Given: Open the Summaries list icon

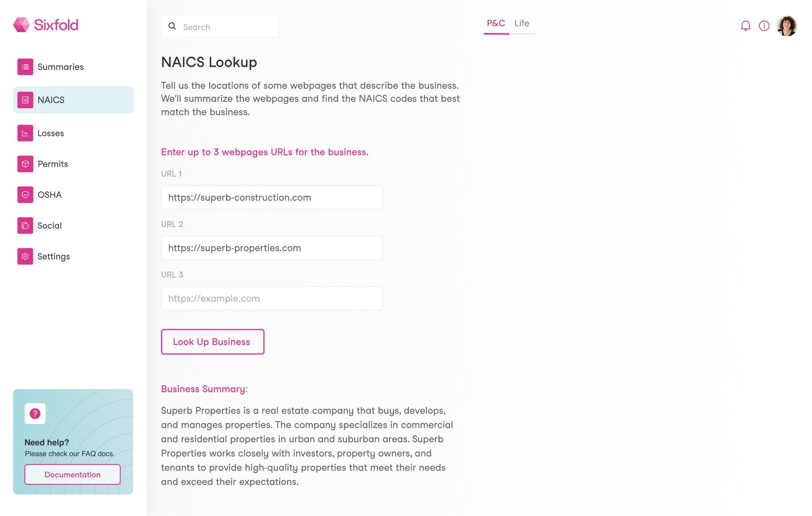Looking at the screenshot, I should 25,67.
